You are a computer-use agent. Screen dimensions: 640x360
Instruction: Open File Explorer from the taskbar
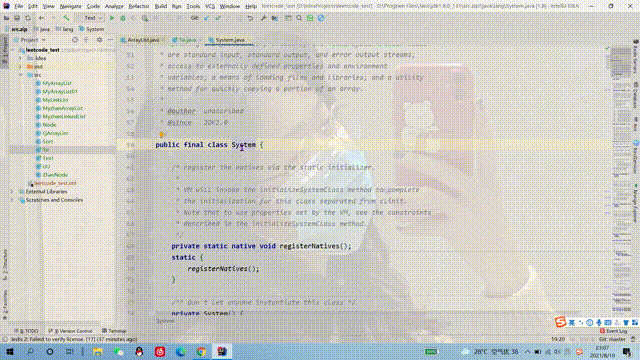(98, 351)
